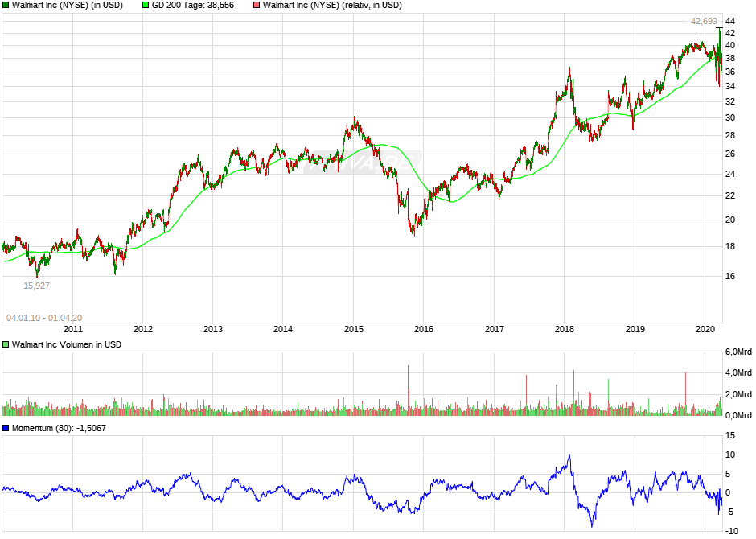Image resolution: width=756 pixels, height=539 pixels.
Task: Click the 34 price axis label
Action: [730, 87]
